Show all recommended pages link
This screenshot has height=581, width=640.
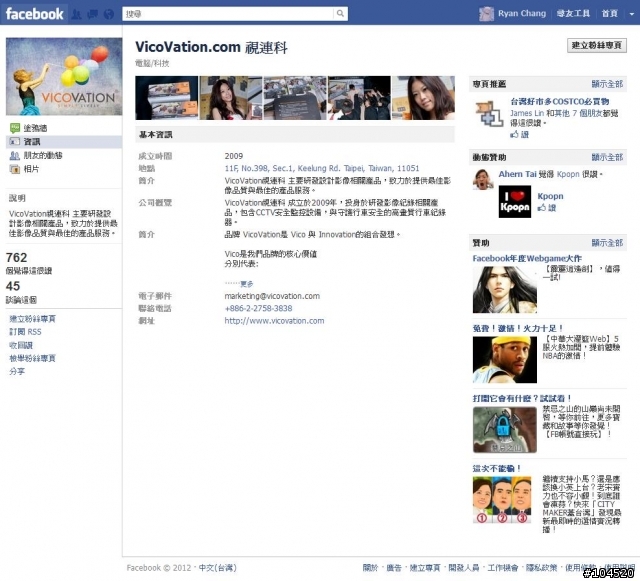pyautogui.click(x=607, y=84)
